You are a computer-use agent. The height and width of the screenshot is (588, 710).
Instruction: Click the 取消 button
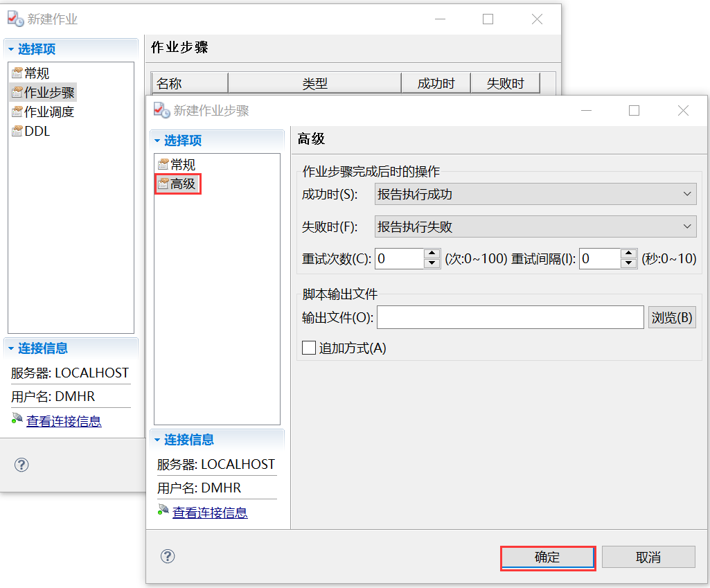[x=648, y=558]
